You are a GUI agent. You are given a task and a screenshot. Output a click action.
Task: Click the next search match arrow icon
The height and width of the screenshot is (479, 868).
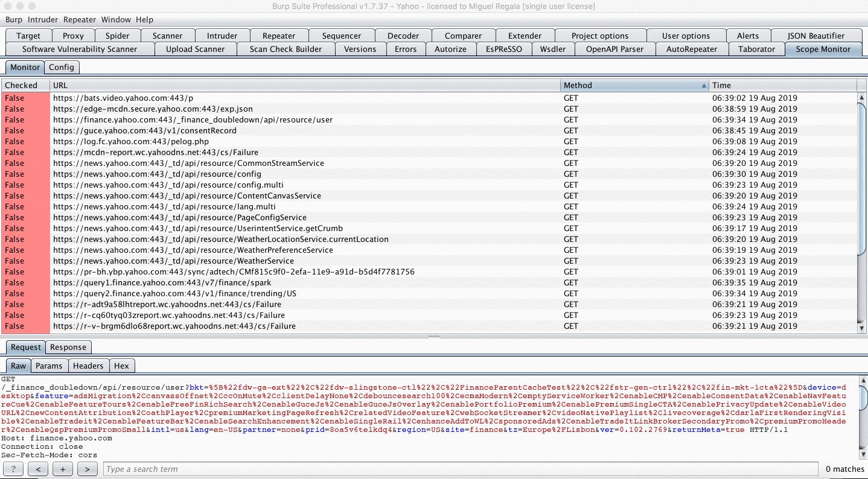(87, 469)
